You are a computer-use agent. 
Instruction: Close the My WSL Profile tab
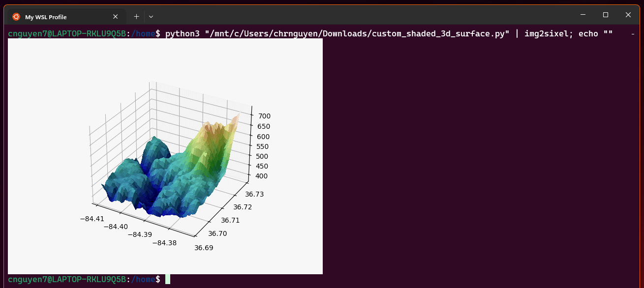click(115, 16)
